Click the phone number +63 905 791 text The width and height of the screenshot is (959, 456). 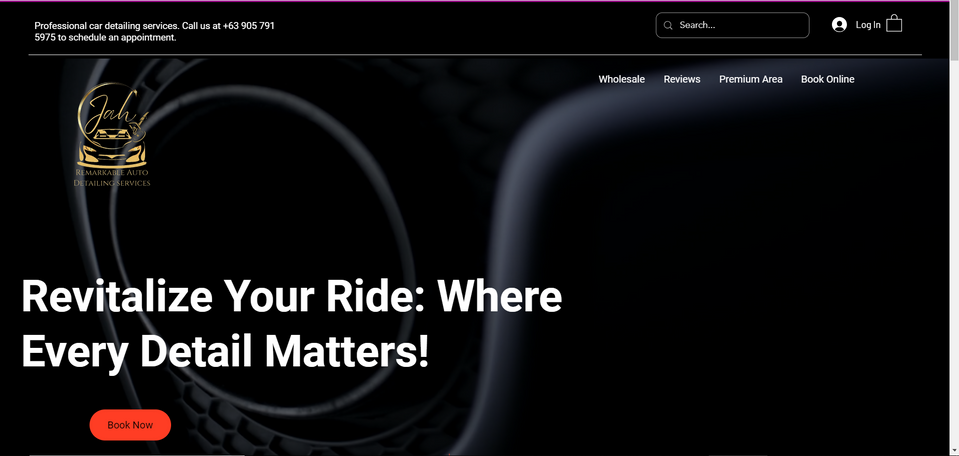pos(249,26)
